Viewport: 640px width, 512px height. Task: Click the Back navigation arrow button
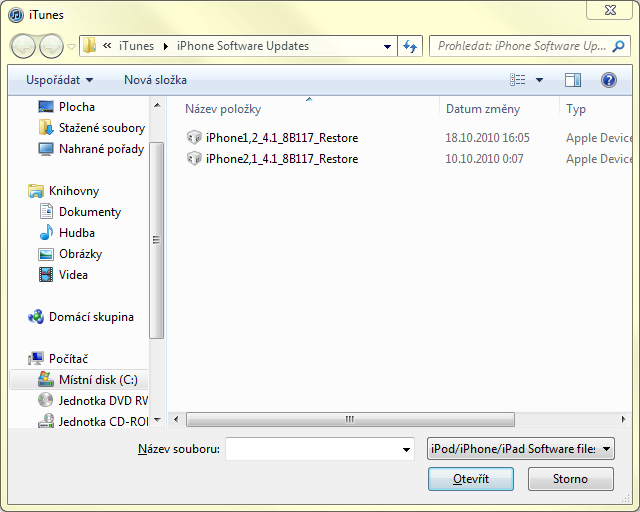(23, 46)
